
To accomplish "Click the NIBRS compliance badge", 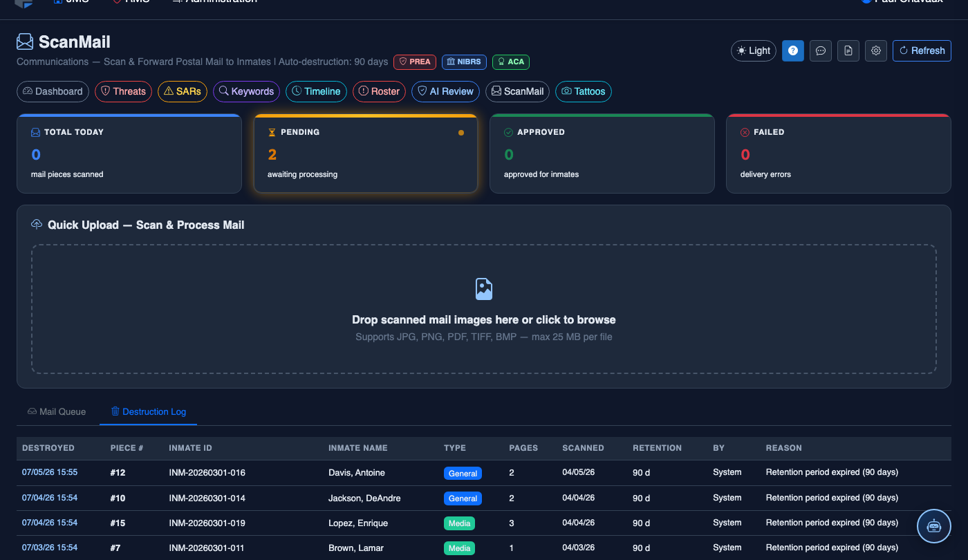I will tap(464, 62).
